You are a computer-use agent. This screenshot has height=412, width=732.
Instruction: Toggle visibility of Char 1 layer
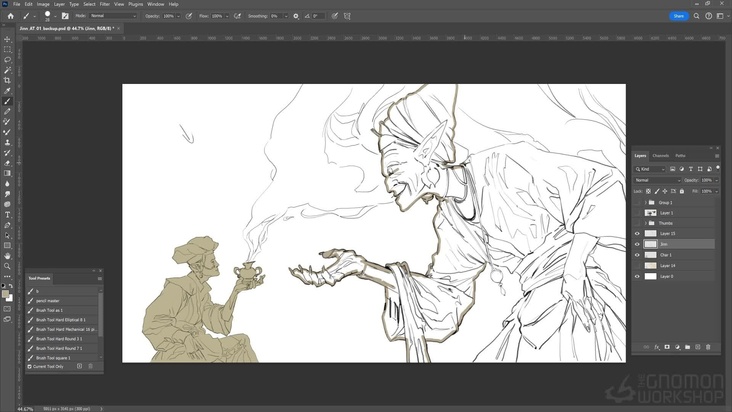pos(637,255)
